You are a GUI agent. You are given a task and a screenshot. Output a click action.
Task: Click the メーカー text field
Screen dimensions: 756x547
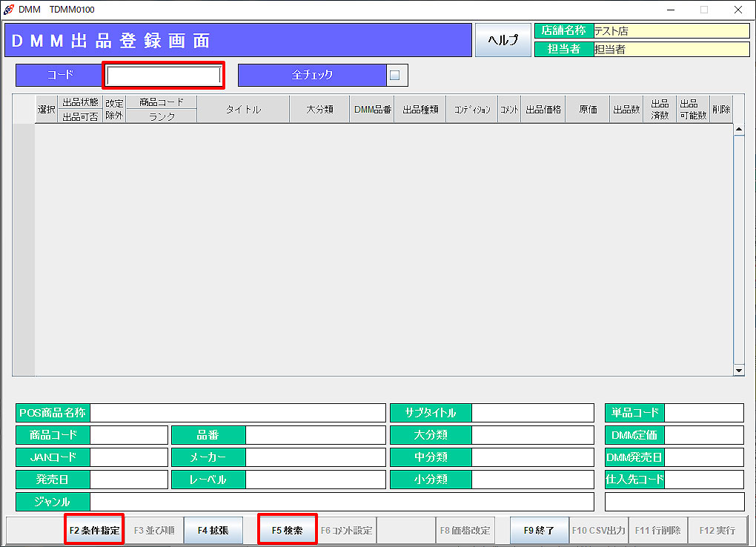pos(315,457)
